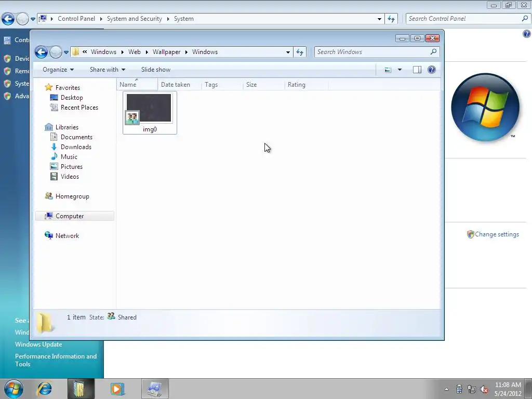The image size is (532, 399).
Task: Click the Rating column header
Action: (x=306, y=85)
